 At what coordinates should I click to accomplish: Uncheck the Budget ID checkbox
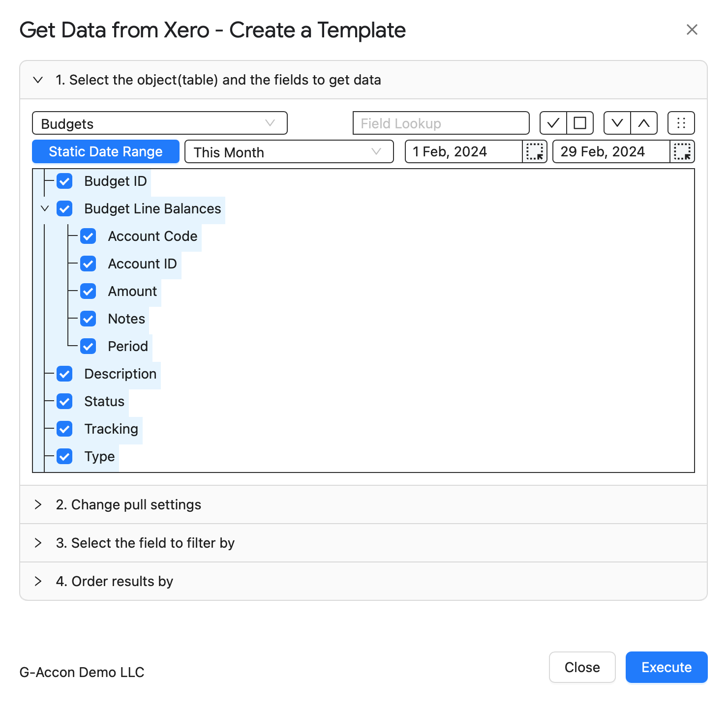[64, 181]
